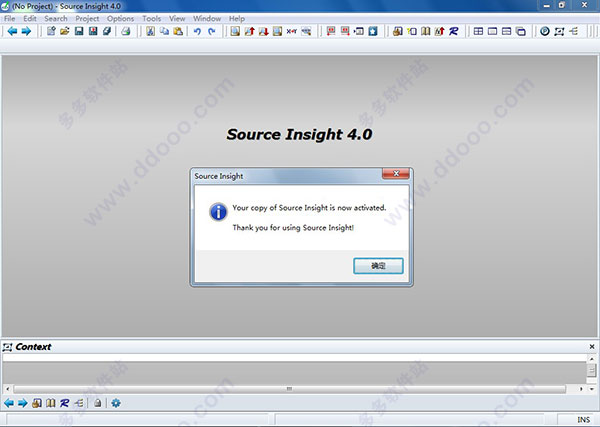Click the second red bookmark-navigation icon
Screen dimensions: 600x427
tap(345, 31)
